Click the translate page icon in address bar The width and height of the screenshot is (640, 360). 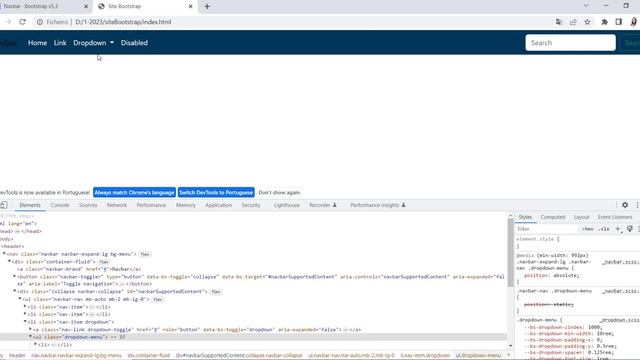559,22
